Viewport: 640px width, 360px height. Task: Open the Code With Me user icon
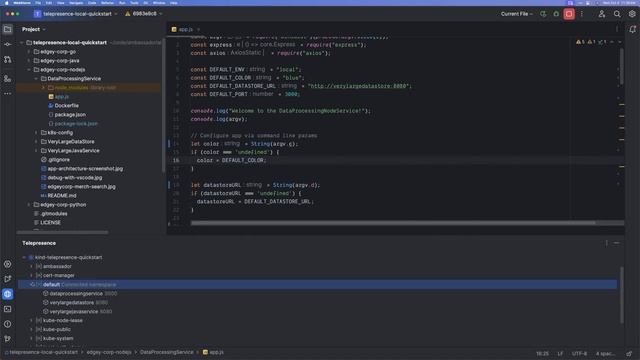click(x=602, y=14)
